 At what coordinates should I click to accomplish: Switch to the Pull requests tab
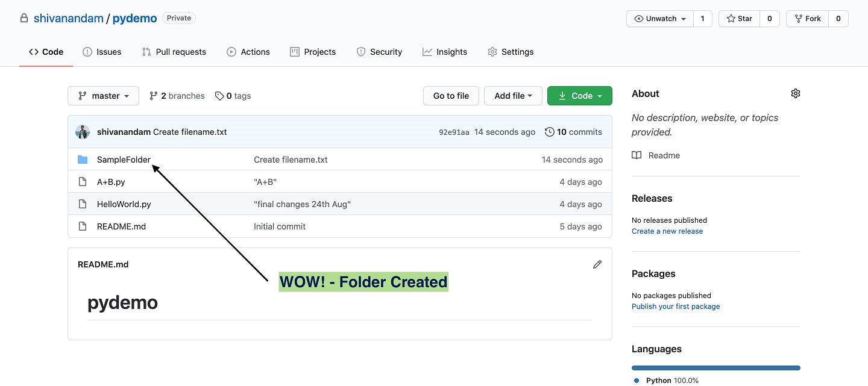pos(174,52)
